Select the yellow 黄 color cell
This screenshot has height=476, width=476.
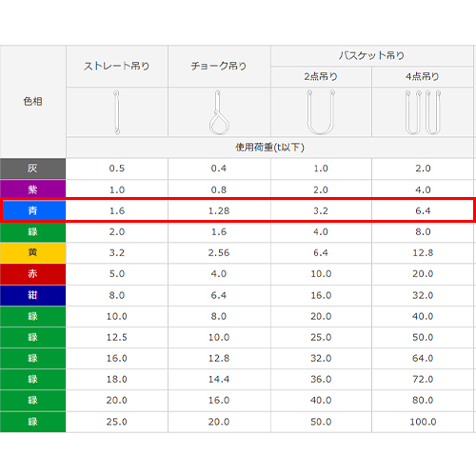tap(33, 253)
